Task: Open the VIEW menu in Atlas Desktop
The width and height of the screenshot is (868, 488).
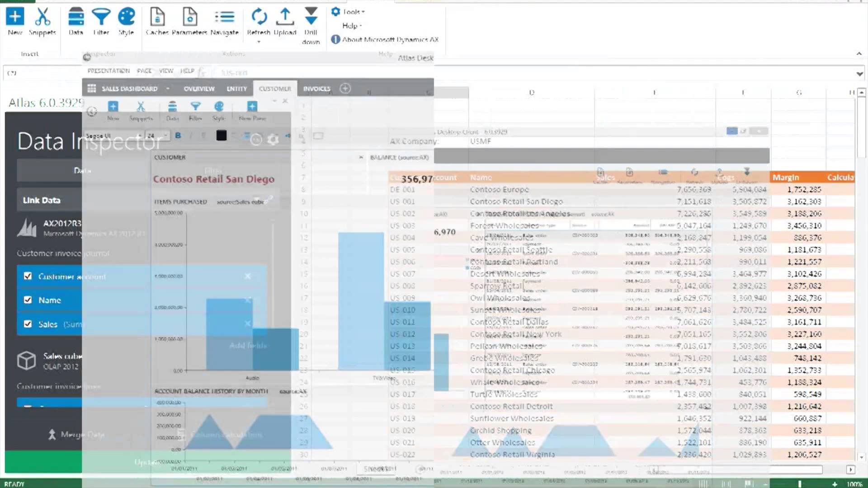Action: (x=166, y=71)
